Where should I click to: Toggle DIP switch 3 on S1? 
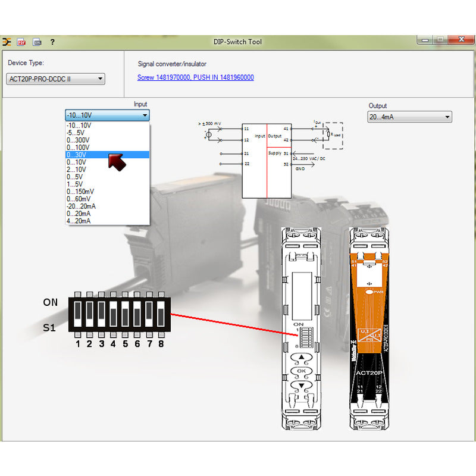(101, 314)
